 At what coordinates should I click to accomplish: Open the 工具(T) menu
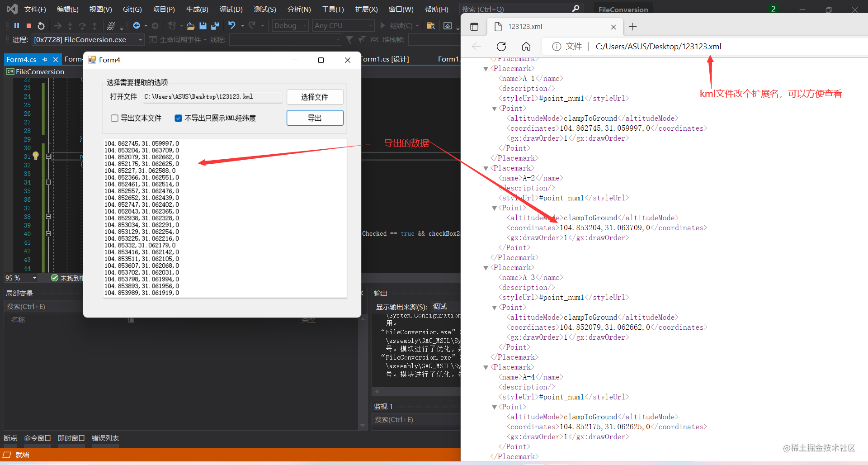[x=333, y=9]
